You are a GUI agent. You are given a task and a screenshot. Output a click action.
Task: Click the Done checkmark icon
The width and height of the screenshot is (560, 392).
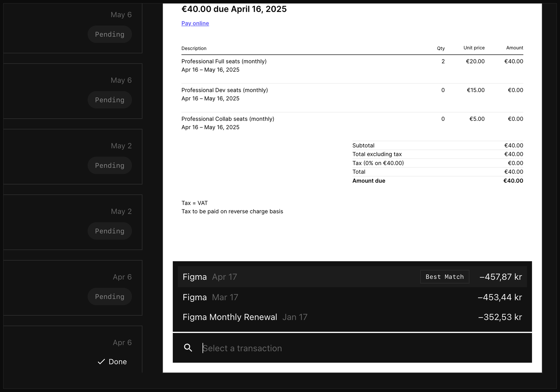101,362
